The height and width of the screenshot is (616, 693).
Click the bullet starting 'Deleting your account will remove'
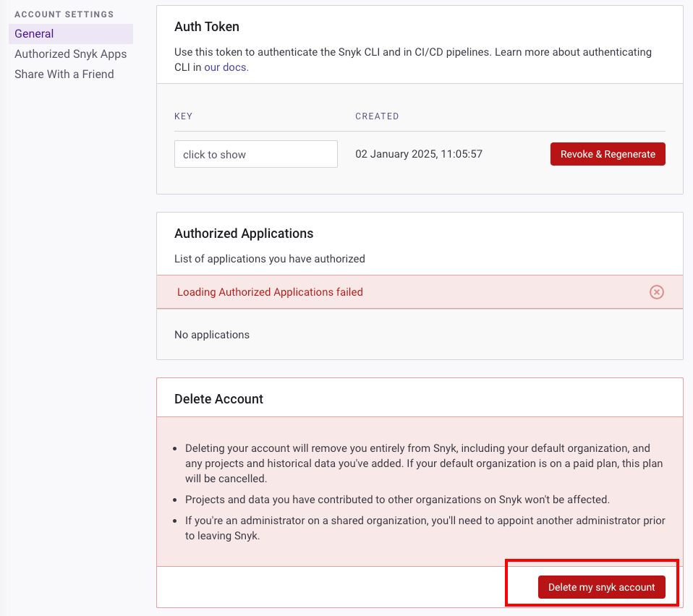point(425,463)
